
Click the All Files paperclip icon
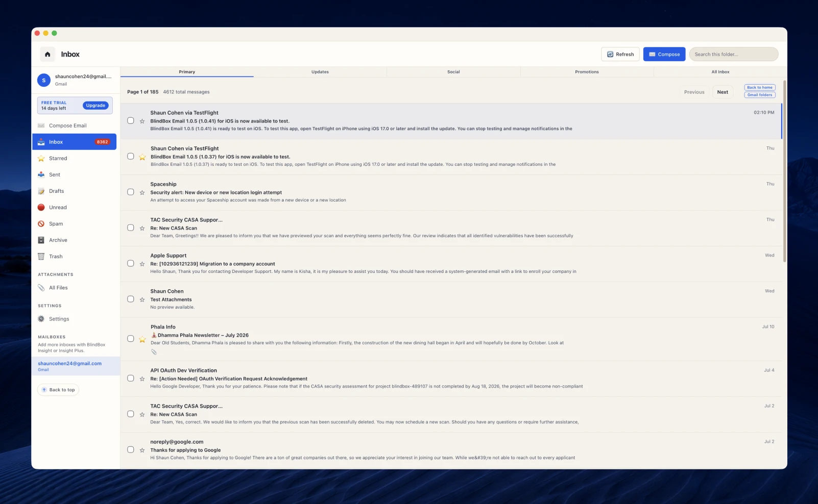tap(41, 288)
